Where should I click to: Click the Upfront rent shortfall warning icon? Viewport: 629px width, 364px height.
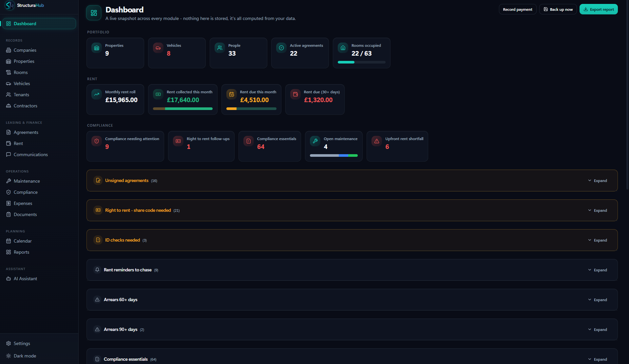[x=377, y=141]
